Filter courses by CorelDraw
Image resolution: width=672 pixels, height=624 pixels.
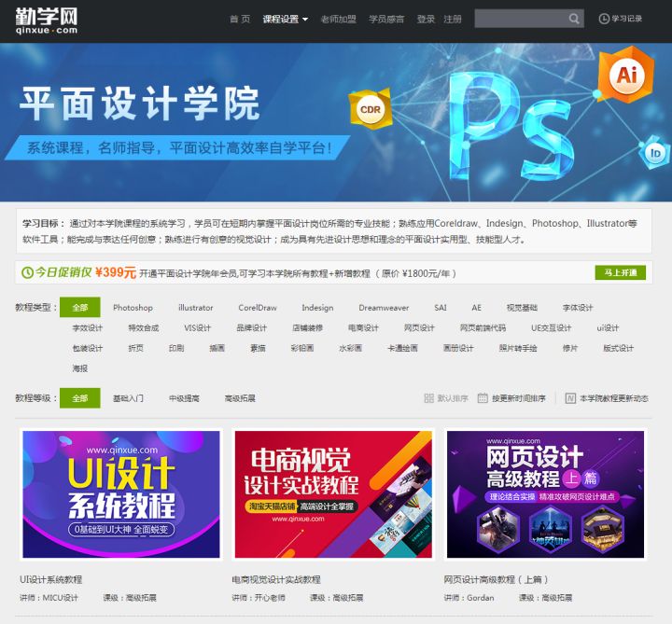[x=258, y=308]
